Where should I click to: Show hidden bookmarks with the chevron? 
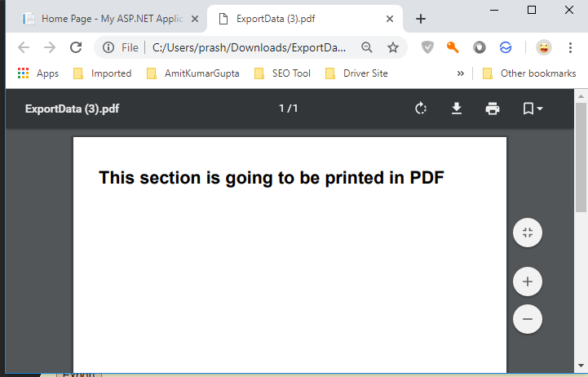coord(461,73)
